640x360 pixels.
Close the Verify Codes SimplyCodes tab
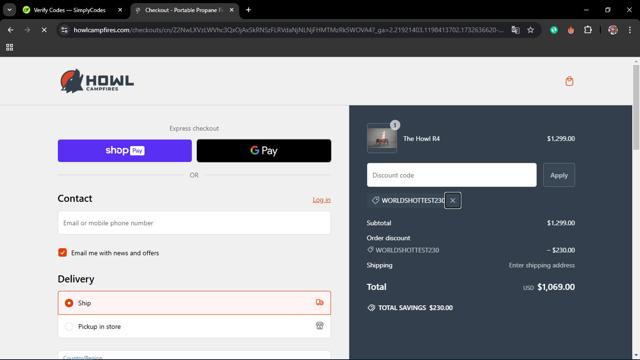120,10
